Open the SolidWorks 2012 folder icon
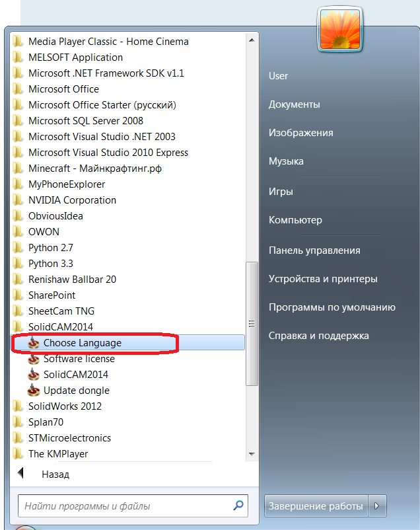This screenshot has height=530, width=420. pyautogui.click(x=18, y=406)
